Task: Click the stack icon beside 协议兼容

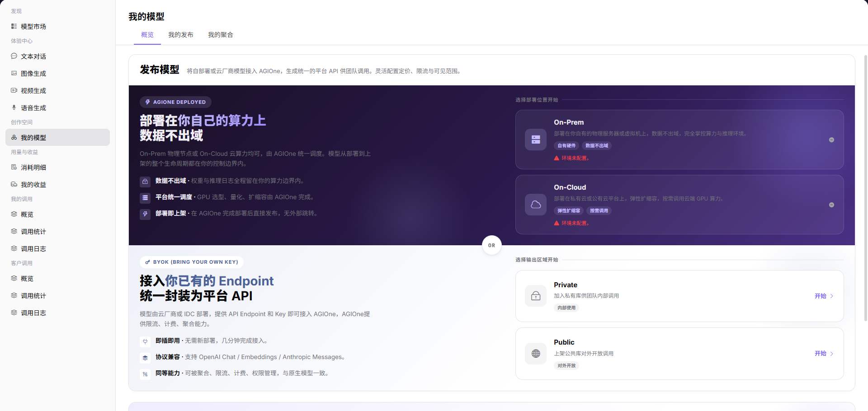Action: 145,358
